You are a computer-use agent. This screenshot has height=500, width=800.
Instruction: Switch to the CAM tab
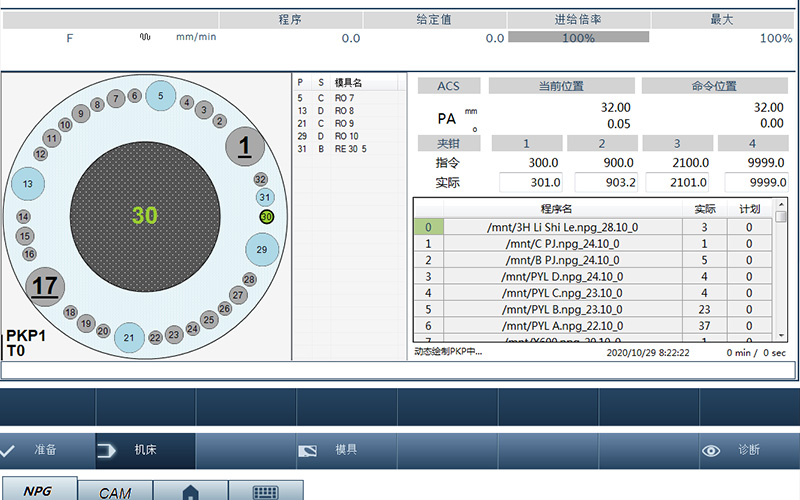tap(116, 492)
